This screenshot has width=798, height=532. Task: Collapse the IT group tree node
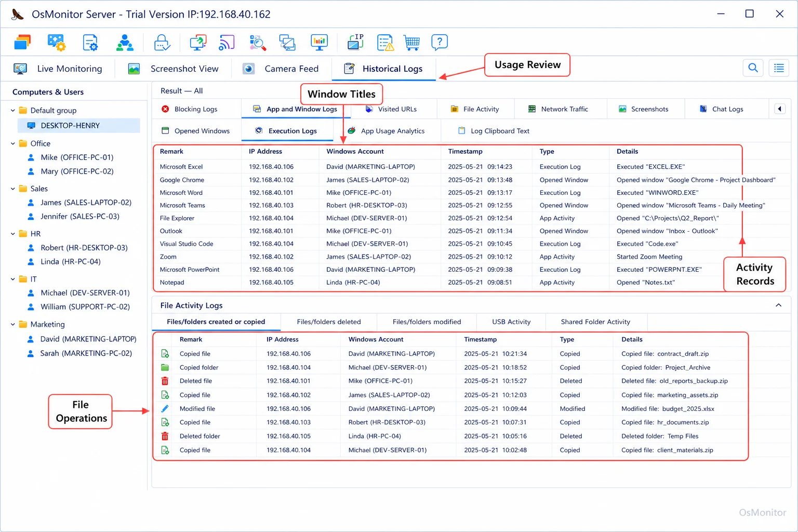(13, 279)
